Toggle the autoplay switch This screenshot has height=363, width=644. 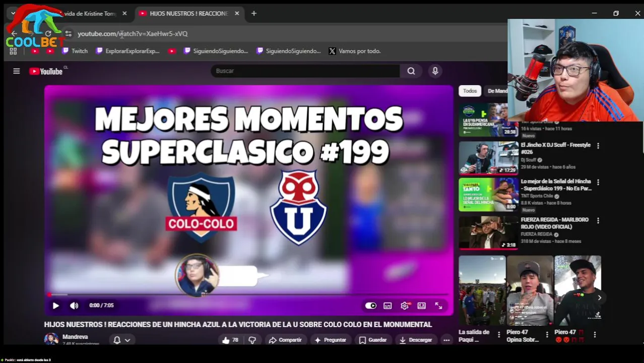[371, 306]
